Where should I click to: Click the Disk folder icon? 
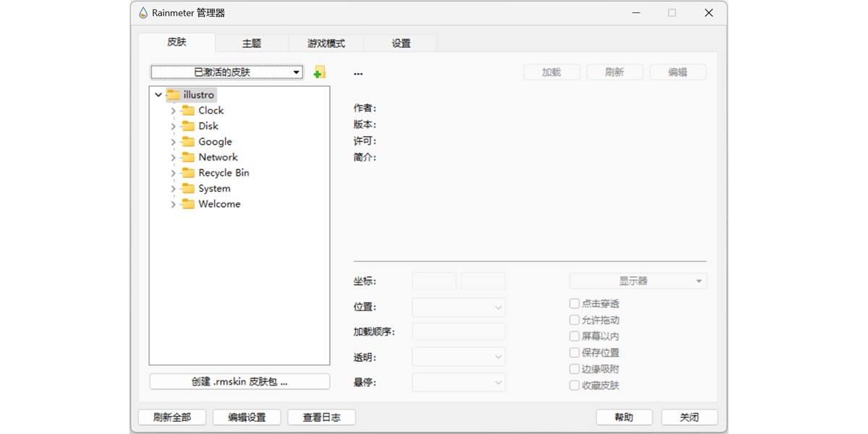click(x=188, y=126)
